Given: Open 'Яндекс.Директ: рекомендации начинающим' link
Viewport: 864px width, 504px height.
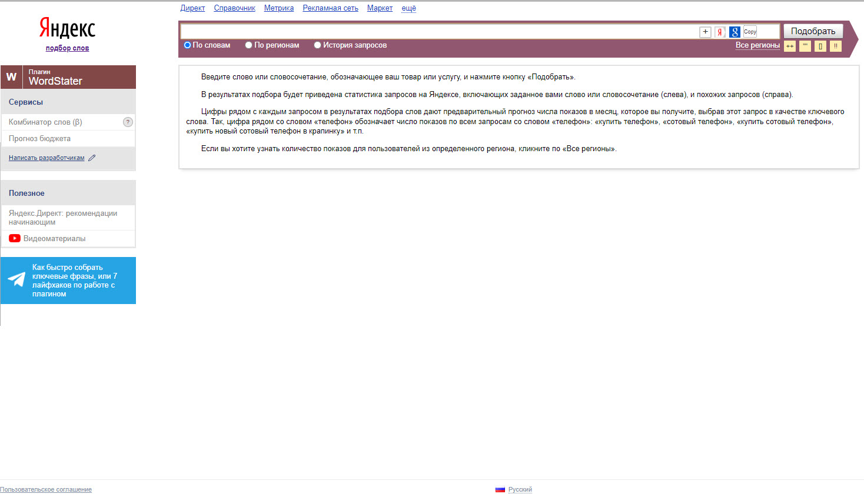Looking at the screenshot, I should (63, 218).
